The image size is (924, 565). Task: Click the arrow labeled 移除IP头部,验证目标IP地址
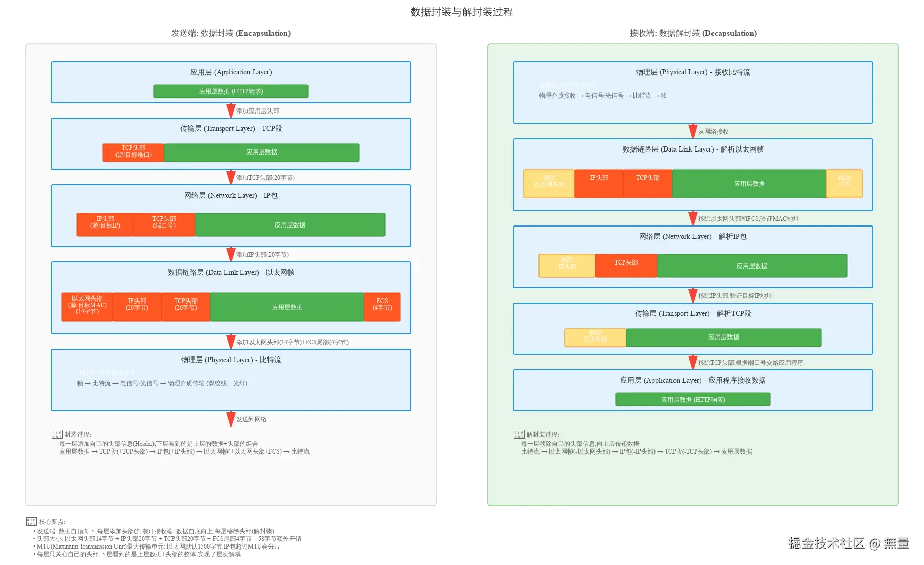692,294
